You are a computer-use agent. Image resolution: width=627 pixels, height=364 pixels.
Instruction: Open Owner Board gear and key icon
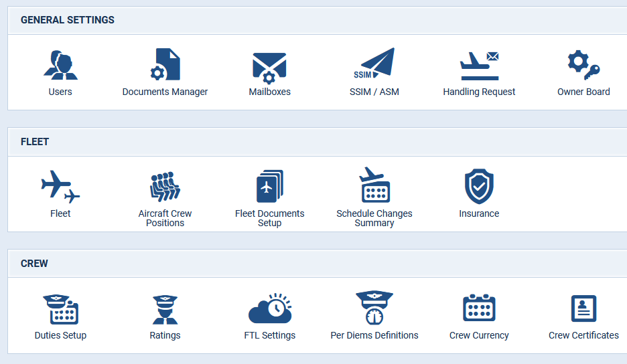tap(584, 65)
